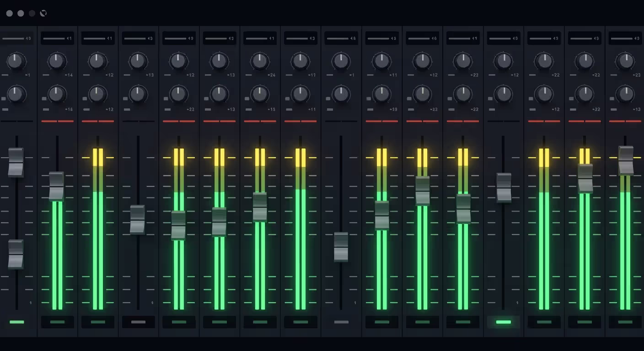Viewport: 644px width, 351px height.
Task: Click the upper knob on the ninth channel strip
Action: 341,61
